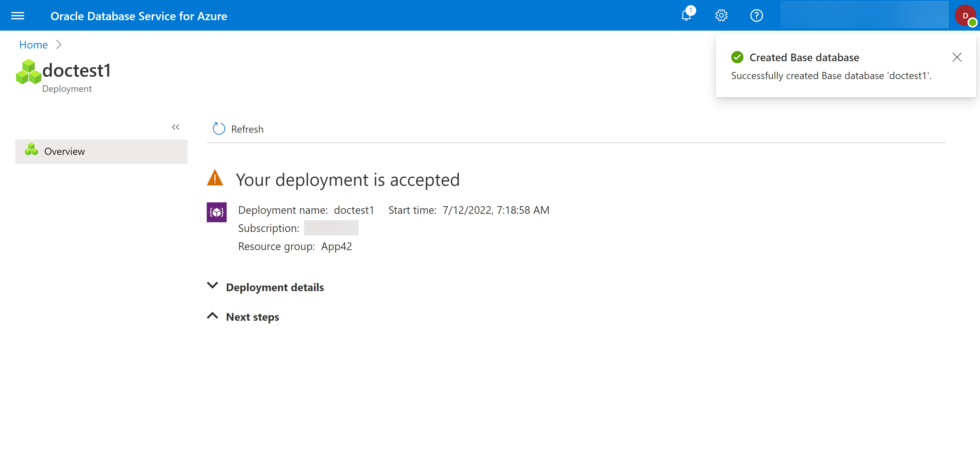
Task: Click the 'Your deployment is accepted' heading
Action: pyautogui.click(x=348, y=180)
